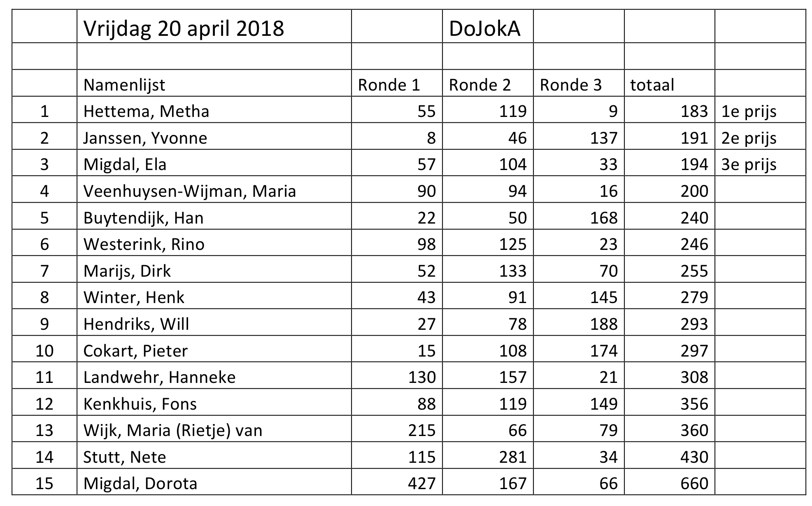Image resolution: width=812 pixels, height=506 pixels.
Task: Click the totaal column header
Action: tap(670, 83)
